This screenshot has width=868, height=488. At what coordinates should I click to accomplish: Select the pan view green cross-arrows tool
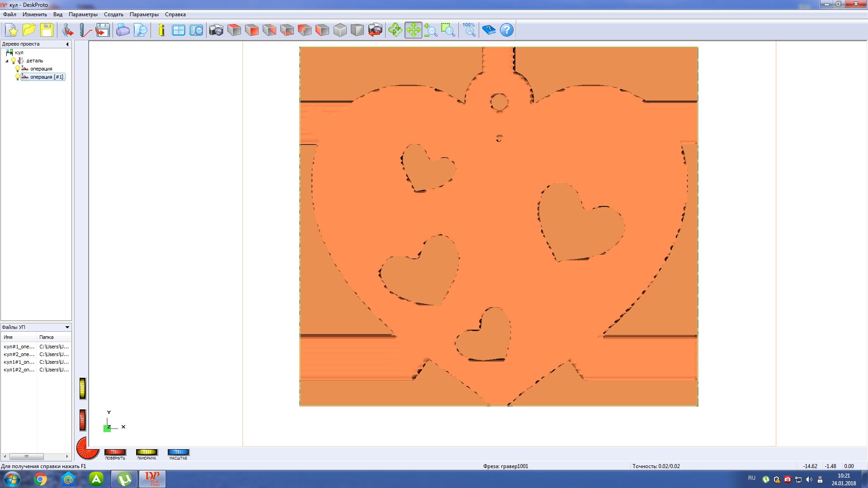pos(413,30)
